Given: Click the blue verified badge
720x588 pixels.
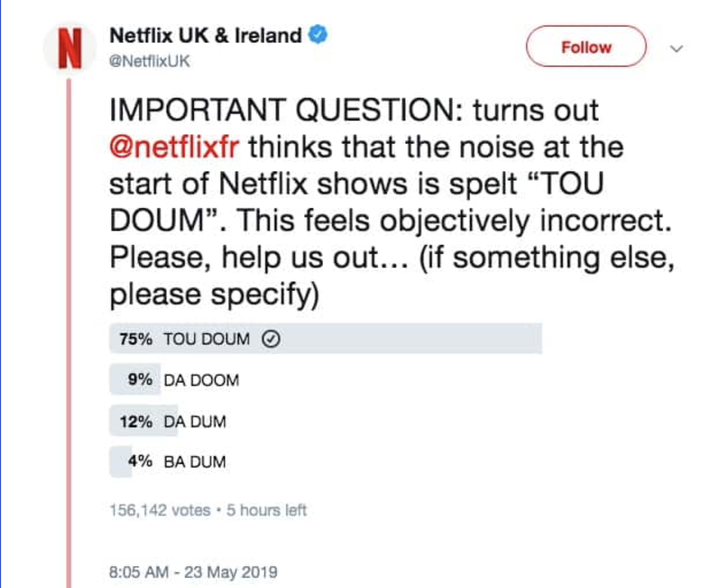Looking at the screenshot, I should pyautogui.click(x=318, y=34).
